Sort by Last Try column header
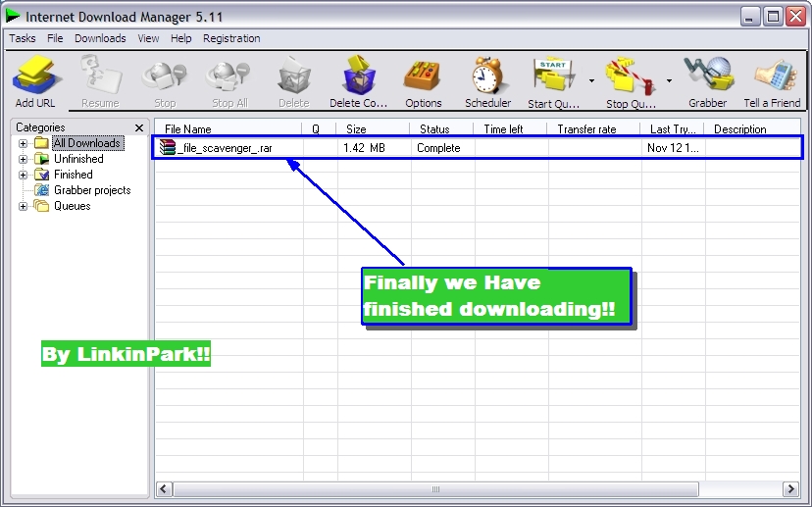Viewport: 812px width, 507px height. click(x=672, y=128)
